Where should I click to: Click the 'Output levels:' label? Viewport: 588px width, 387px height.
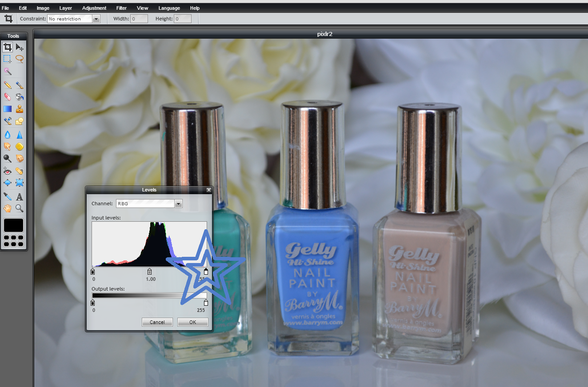pos(108,289)
